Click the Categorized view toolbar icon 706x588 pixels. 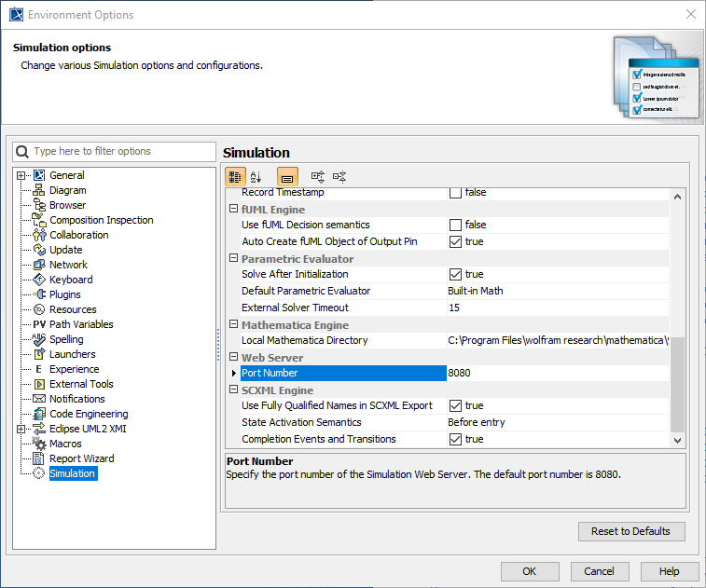point(235,177)
